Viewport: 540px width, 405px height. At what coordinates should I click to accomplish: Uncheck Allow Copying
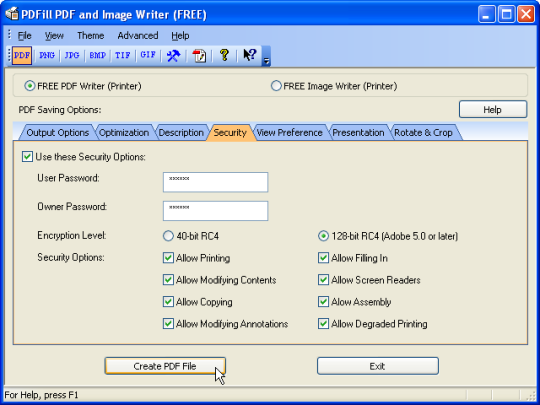click(x=168, y=302)
